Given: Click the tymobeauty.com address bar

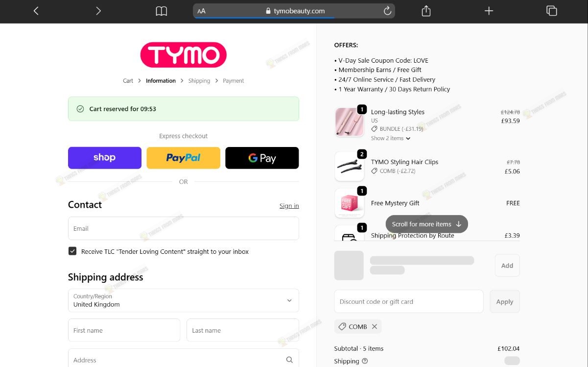Looking at the screenshot, I should (x=294, y=11).
